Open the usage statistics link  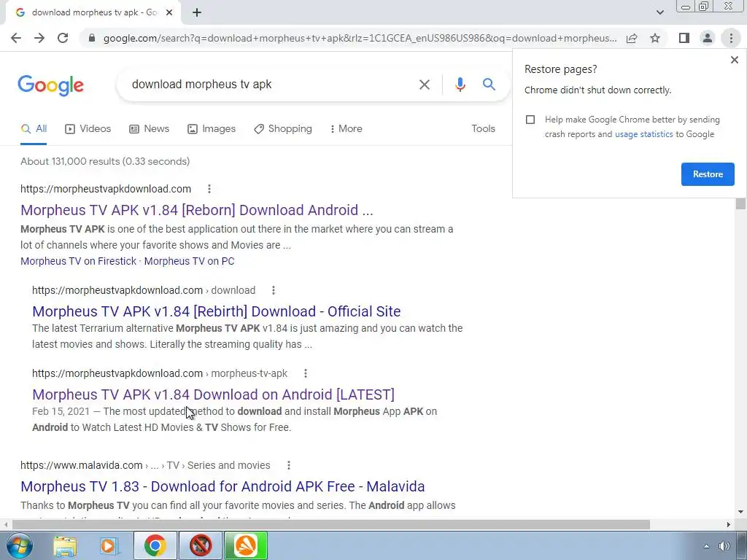point(643,134)
